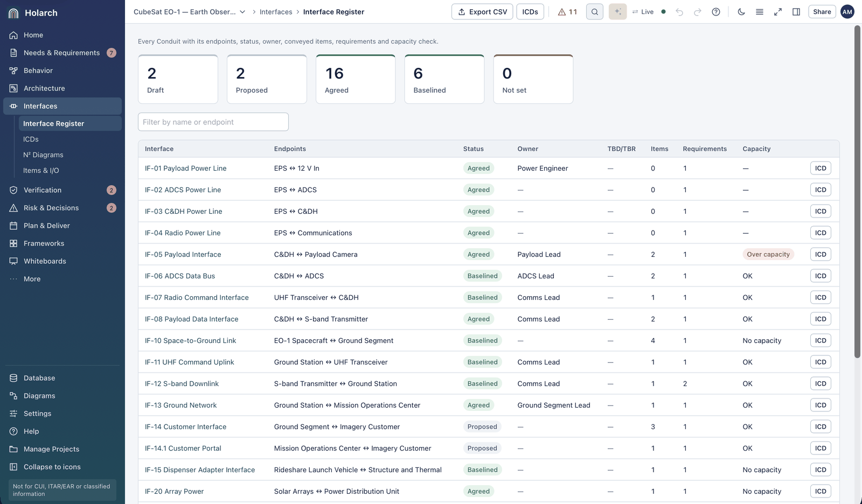
Task: Open IF-06 ADCS Data Bus row
Action: [489, 276]
